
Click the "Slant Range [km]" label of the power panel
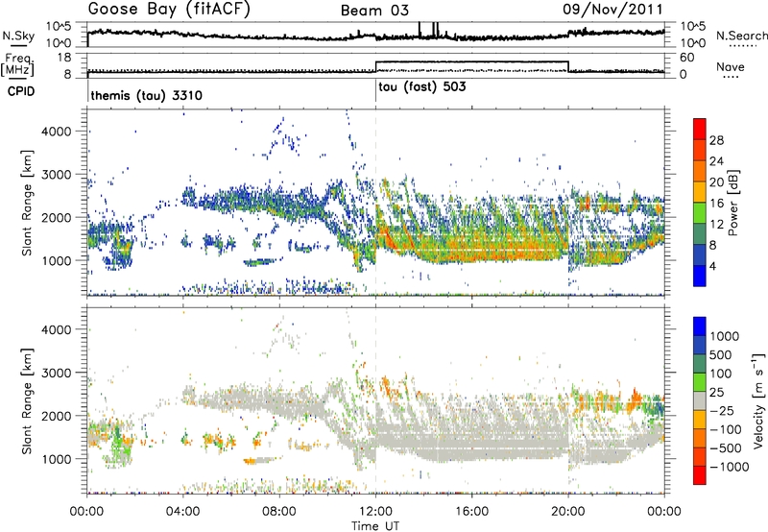tap(27, 203)
